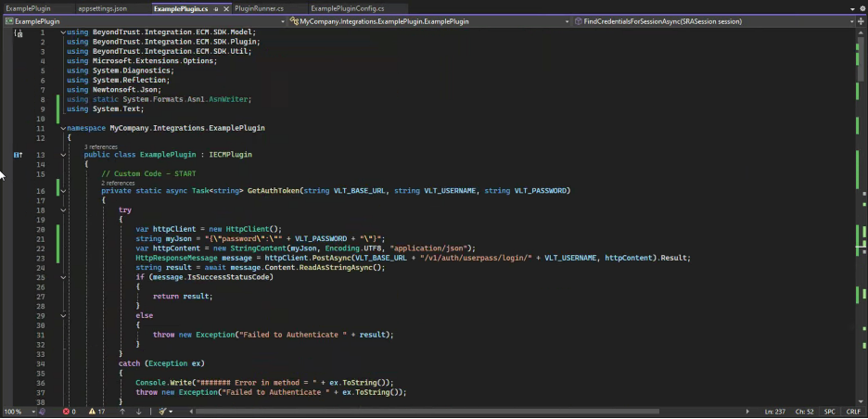The height and width of the screenshot is (419, 868).
Task: Click Console.Write on line 36
Action: (x=163, y=383)
